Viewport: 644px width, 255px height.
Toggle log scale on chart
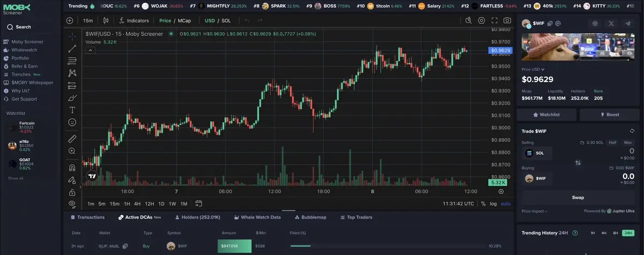tap(493, 203)
